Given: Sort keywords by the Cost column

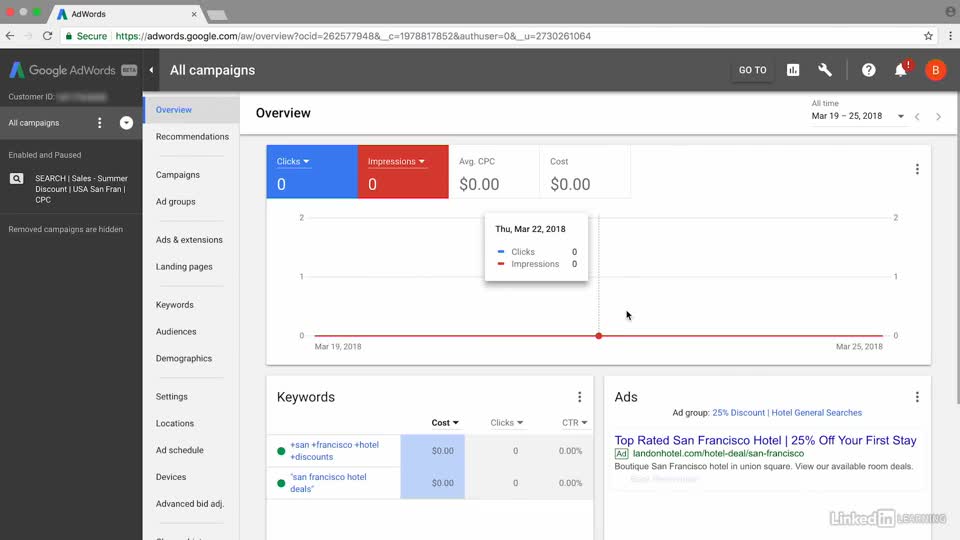Looking at the screenshot, I should coord(444,423).
